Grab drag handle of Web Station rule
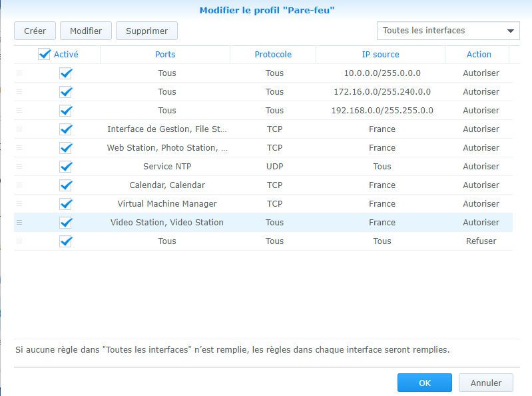 [x=19, y=148]
